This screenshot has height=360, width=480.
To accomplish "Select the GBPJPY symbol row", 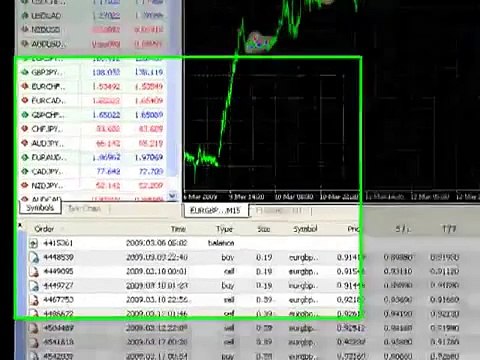I will tap(93, 72).
